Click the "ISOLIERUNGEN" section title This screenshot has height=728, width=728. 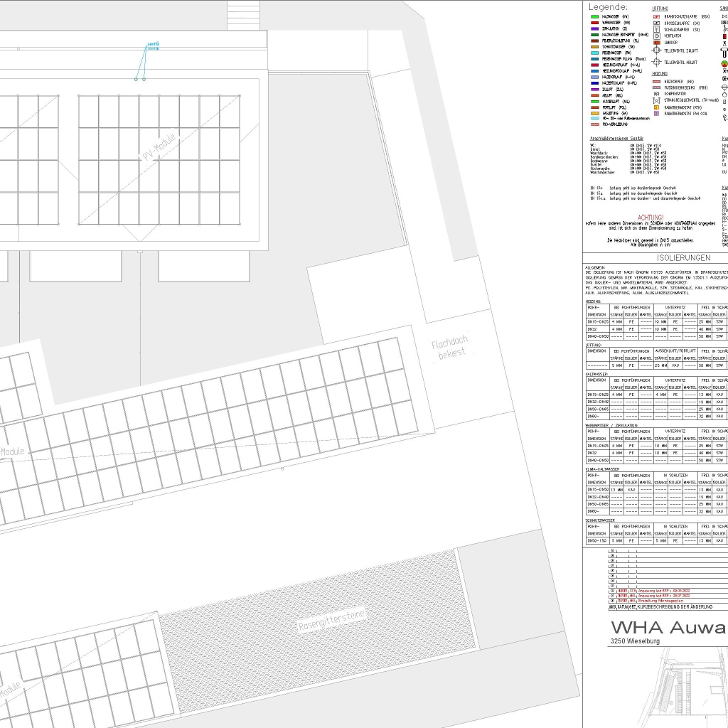[x=683, y=257]
